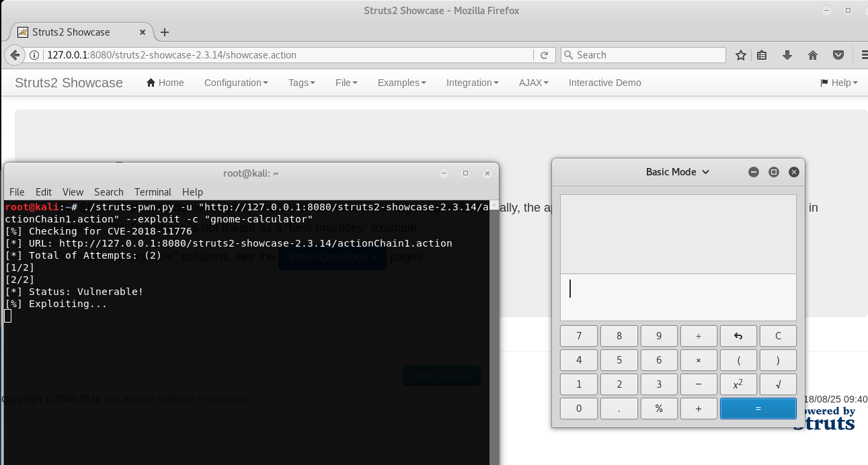Click the calculator backspace undo key

[x=738, y=336]
